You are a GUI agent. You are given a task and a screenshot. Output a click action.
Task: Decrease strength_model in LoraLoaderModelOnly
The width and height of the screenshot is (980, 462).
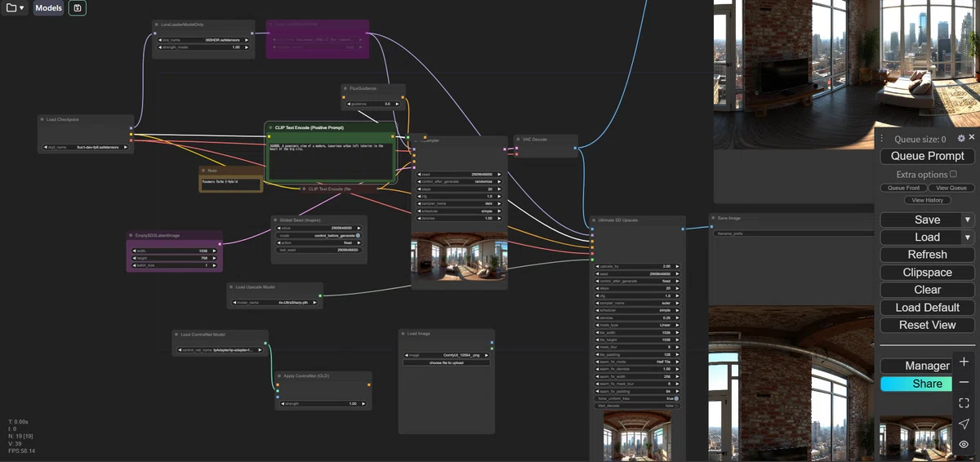[x=158, y=47]
